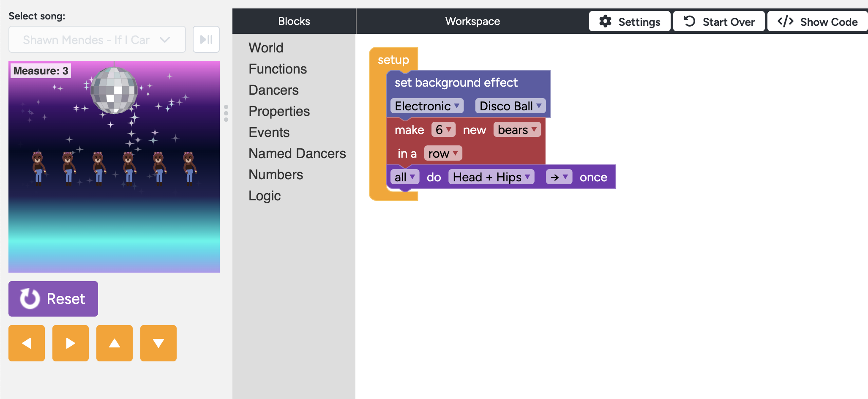Open the Electronic background effect dropdown
Viewport: 868px width, 399px height.
point(427,106)
